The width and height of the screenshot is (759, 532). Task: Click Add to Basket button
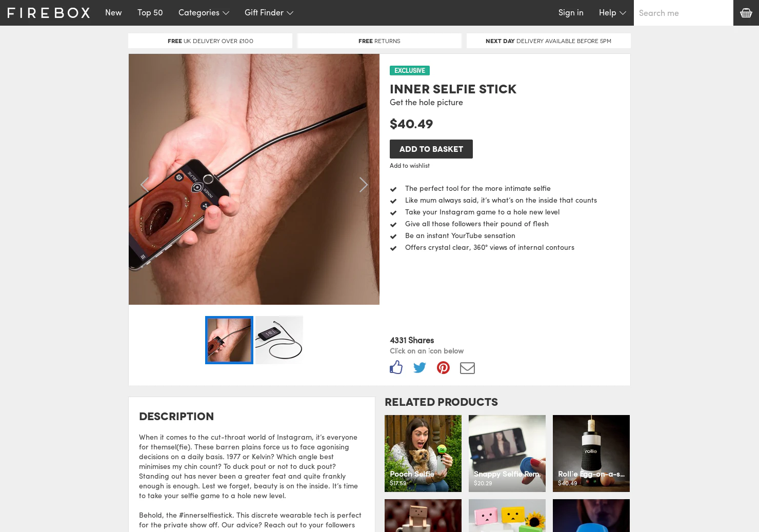coord(431,149)
